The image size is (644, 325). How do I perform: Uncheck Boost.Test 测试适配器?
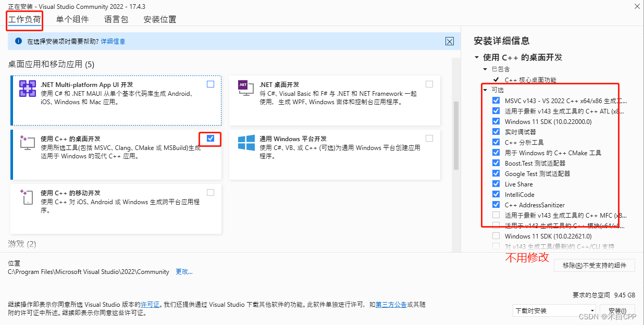[x=496, y=163]
